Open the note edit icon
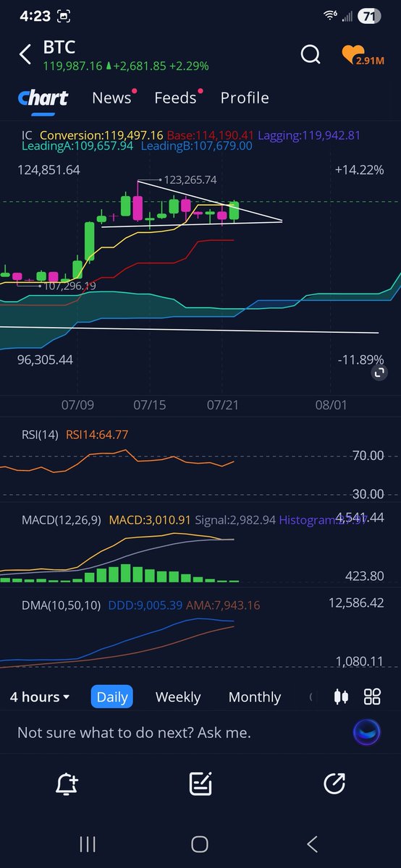 coord(200,783)
